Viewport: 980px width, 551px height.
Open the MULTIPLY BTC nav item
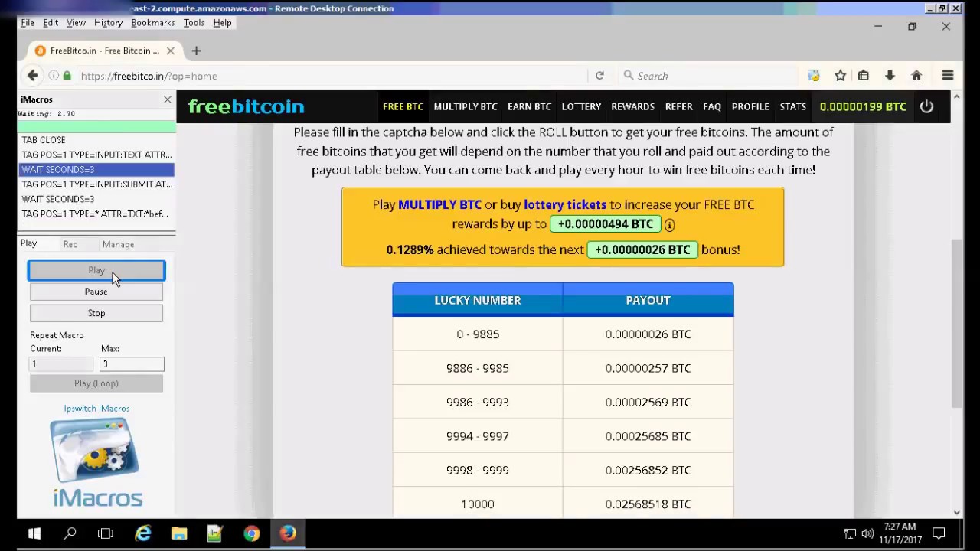pos(465,106)
